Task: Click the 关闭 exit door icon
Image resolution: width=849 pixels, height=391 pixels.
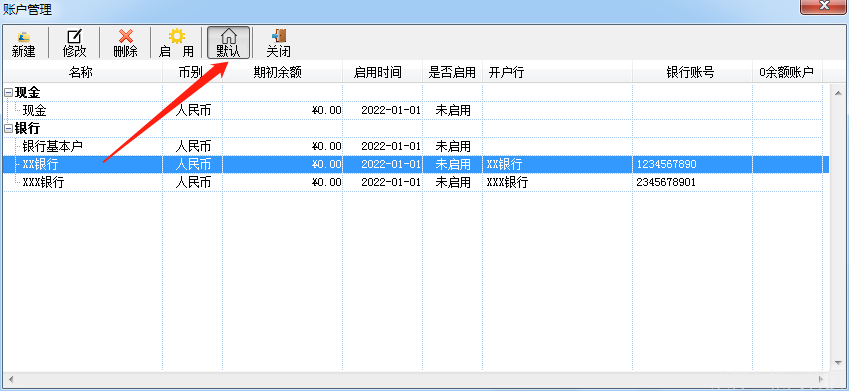Action: click(278, 43)
